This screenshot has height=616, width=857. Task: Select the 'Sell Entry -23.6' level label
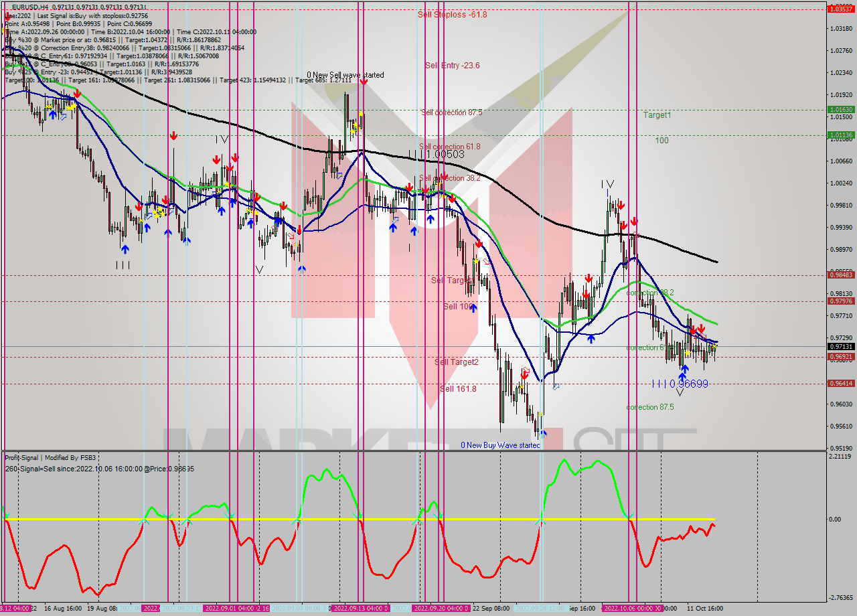452,66
